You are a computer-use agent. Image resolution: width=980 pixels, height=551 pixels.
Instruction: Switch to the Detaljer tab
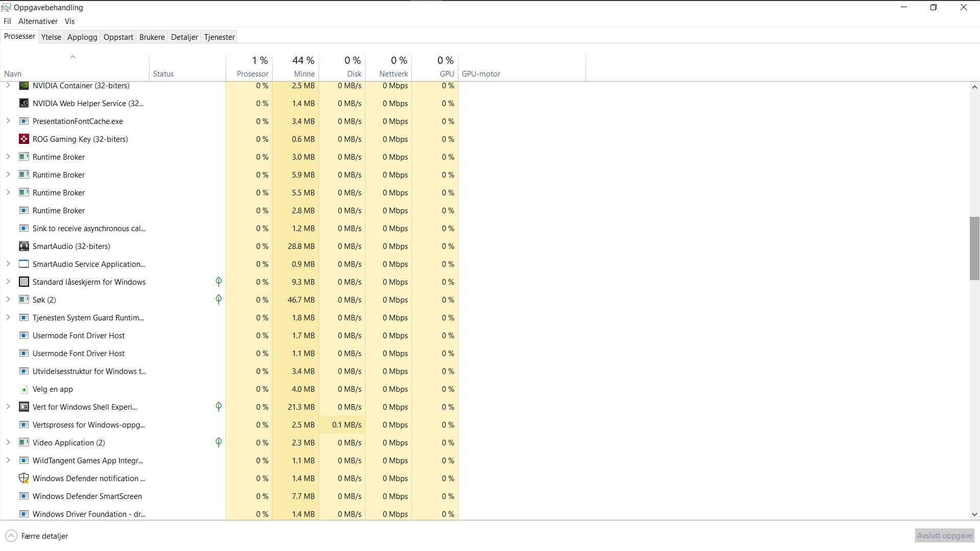coord(184,37)
